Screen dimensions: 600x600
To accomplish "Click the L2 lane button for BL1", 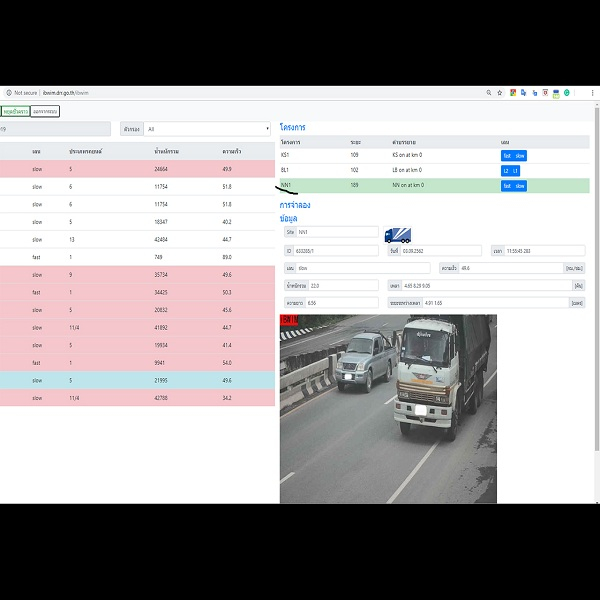I will tap(506, 171).
